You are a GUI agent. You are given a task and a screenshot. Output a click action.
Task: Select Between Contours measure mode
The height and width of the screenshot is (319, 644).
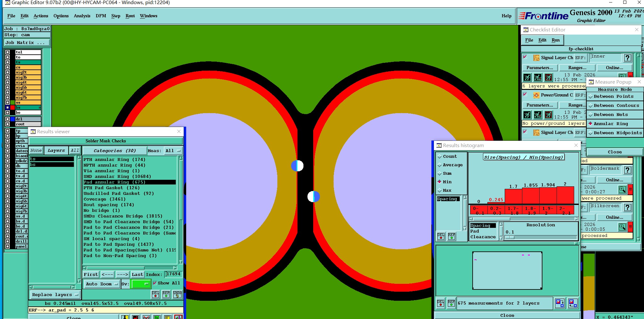(614, 106)
